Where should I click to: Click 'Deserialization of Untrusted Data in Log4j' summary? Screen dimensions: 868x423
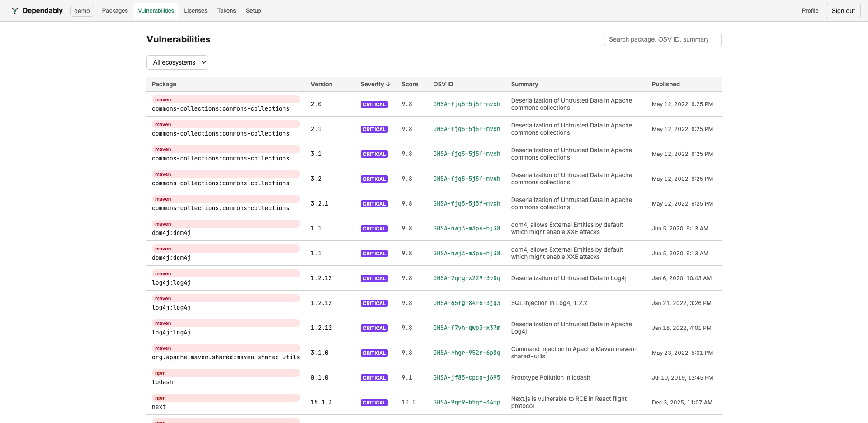point(569,278)
